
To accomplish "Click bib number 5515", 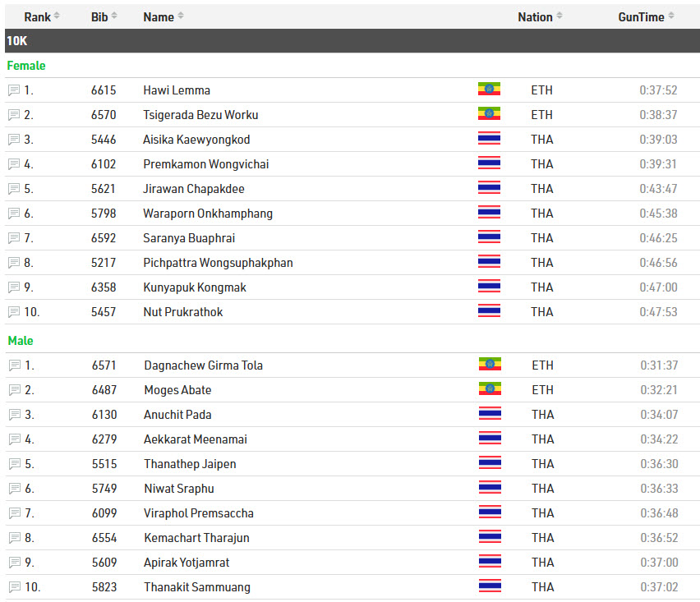I will [104, 464].
